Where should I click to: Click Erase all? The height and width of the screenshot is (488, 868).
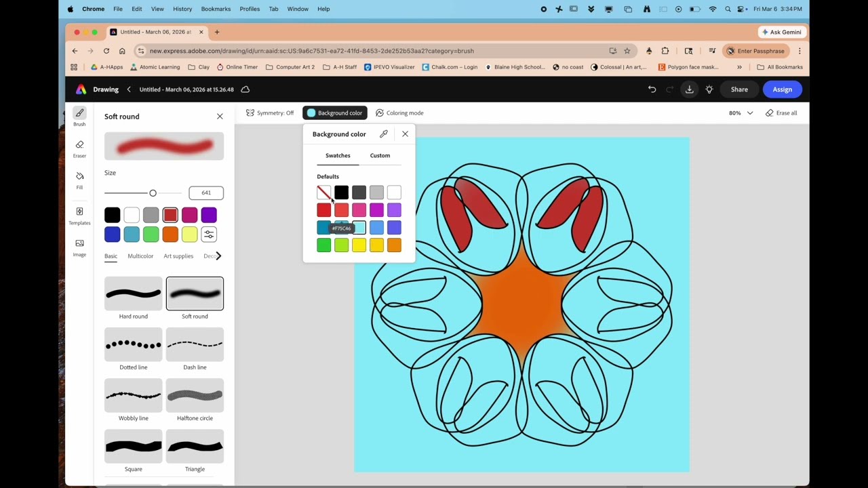click(781, 113)
